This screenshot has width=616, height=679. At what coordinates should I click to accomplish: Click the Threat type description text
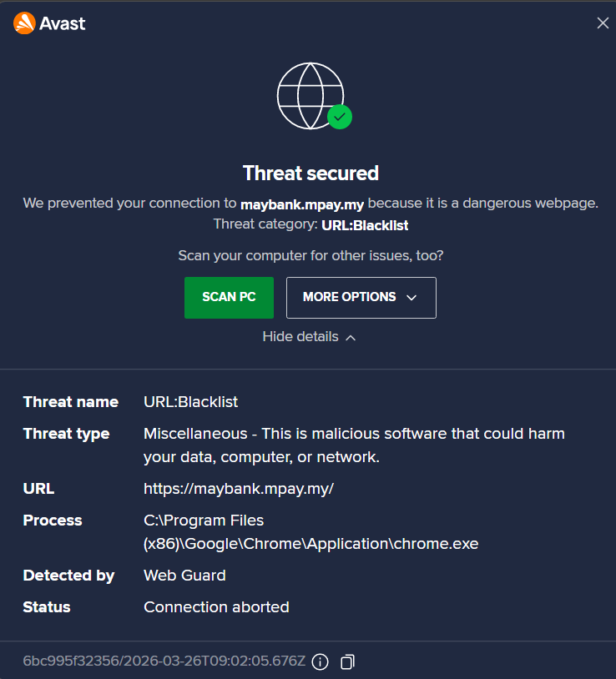pos(354,445)
